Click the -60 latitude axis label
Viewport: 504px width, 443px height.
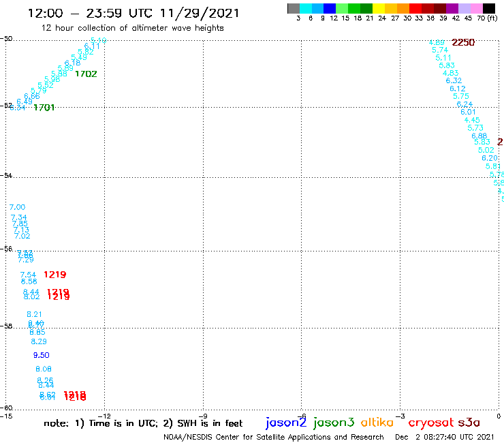(x=6, y=408)
